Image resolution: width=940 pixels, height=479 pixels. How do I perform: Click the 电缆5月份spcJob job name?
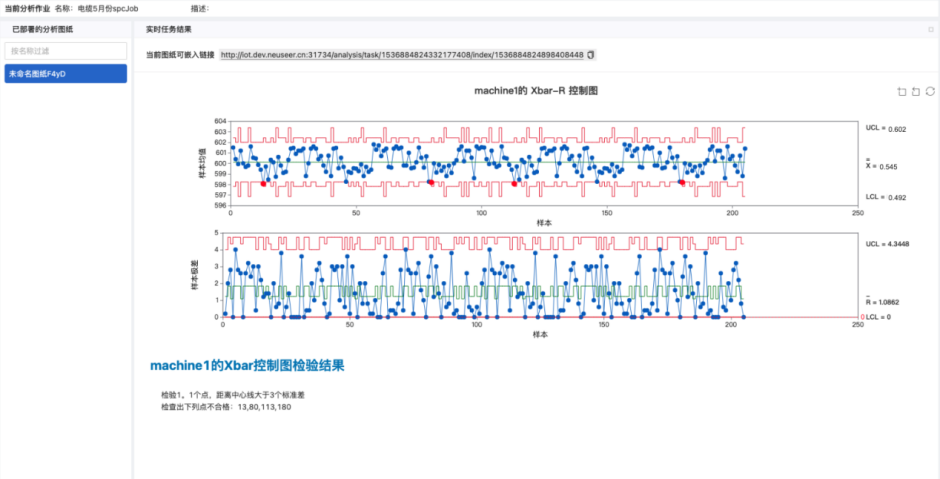click(108, 8)
